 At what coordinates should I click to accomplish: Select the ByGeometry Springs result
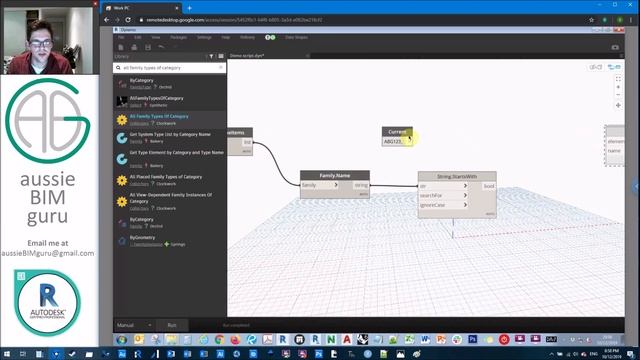[x=170, y=240]
